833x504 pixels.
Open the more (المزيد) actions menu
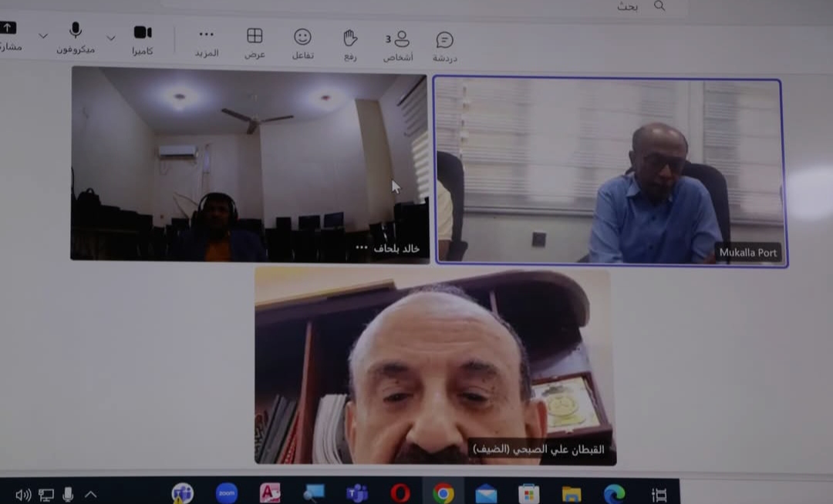[x=206, y=41]
